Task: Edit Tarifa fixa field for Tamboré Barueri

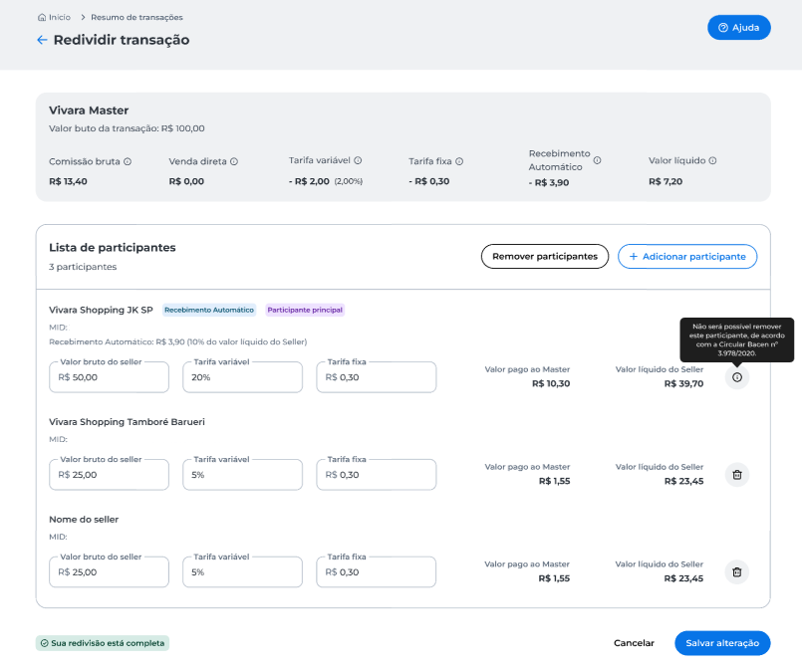Action: click(377, 475)
